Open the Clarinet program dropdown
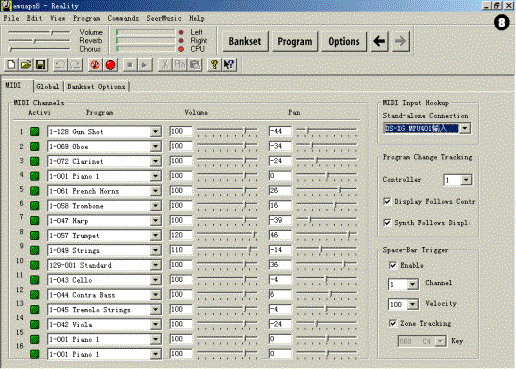516x369 pixels. (x=155, y=161)
